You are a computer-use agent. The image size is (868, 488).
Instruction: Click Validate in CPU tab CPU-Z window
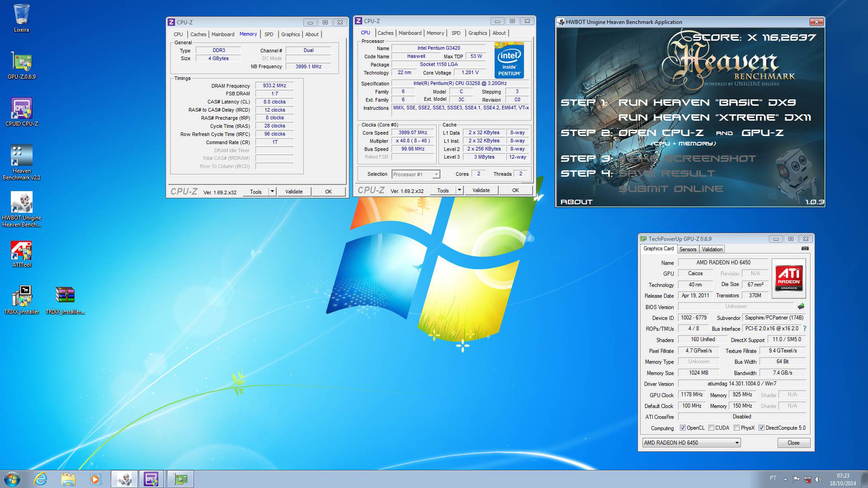click(x=481, y=190)
